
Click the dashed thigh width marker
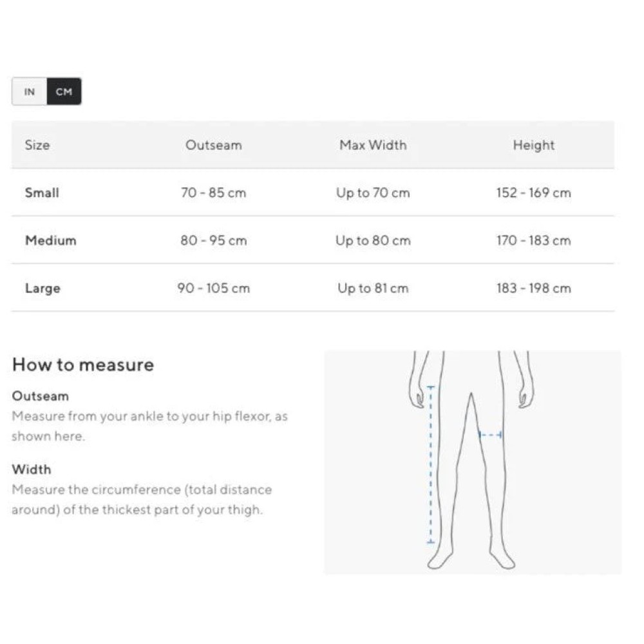[x=490, y=435]
